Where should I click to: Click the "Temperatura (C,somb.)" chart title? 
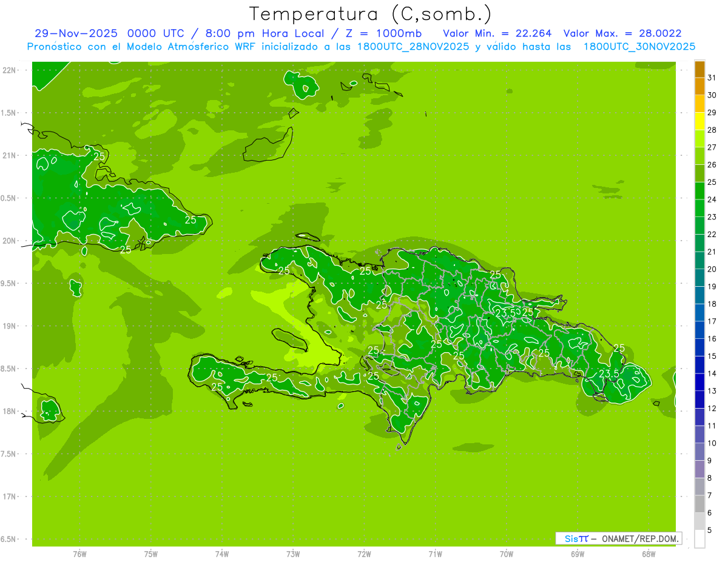370,14
